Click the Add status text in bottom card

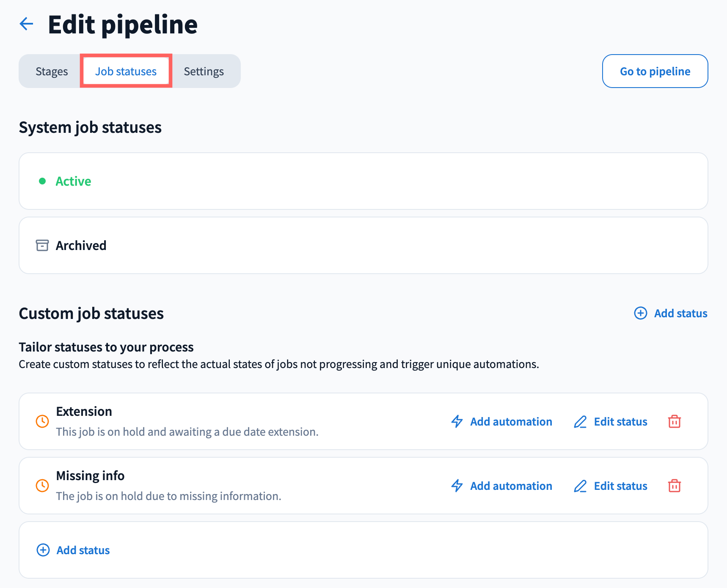[83, 550]
